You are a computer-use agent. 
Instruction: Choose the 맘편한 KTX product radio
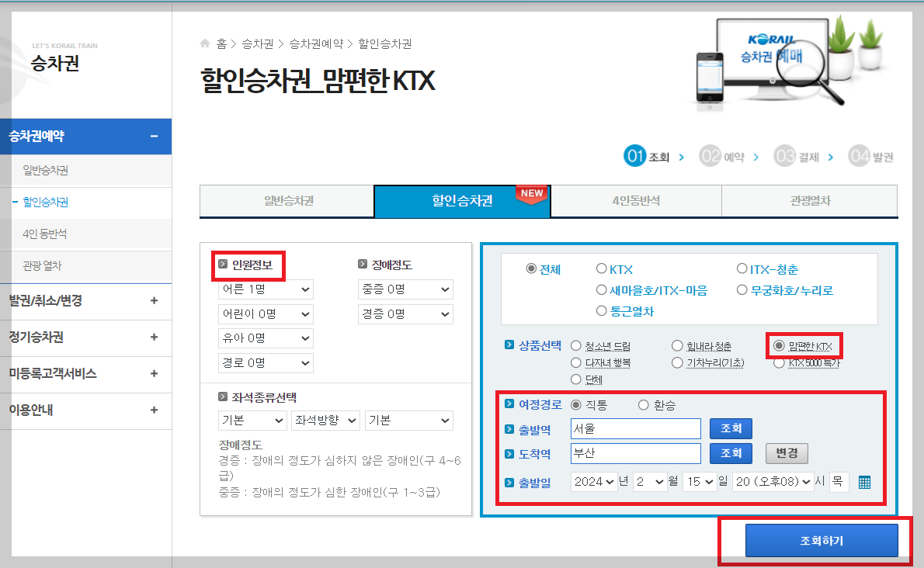tap(779, 345)
